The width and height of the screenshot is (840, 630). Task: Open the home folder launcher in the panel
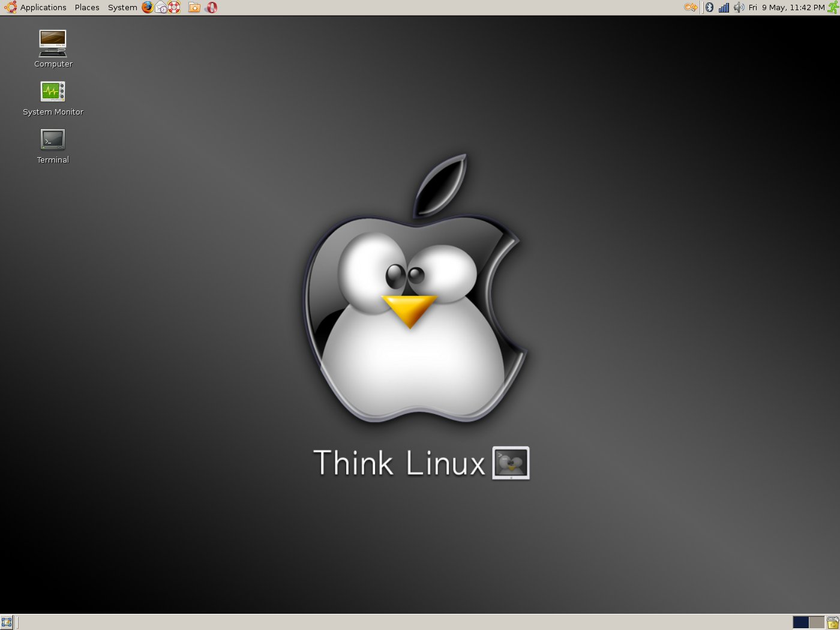(x=194, y=7)
